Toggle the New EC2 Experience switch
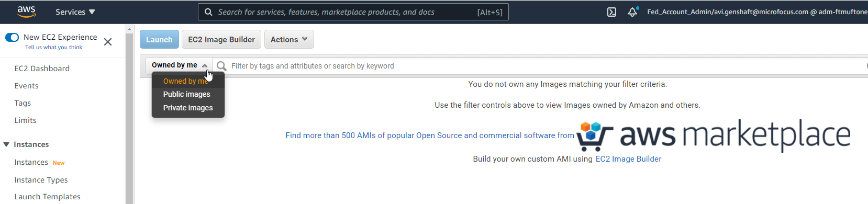 click(12, 37)
